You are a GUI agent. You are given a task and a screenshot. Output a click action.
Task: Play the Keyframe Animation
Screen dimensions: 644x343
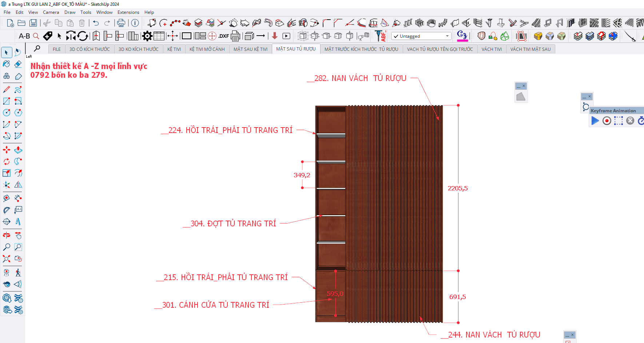click(x=595, y=121)
